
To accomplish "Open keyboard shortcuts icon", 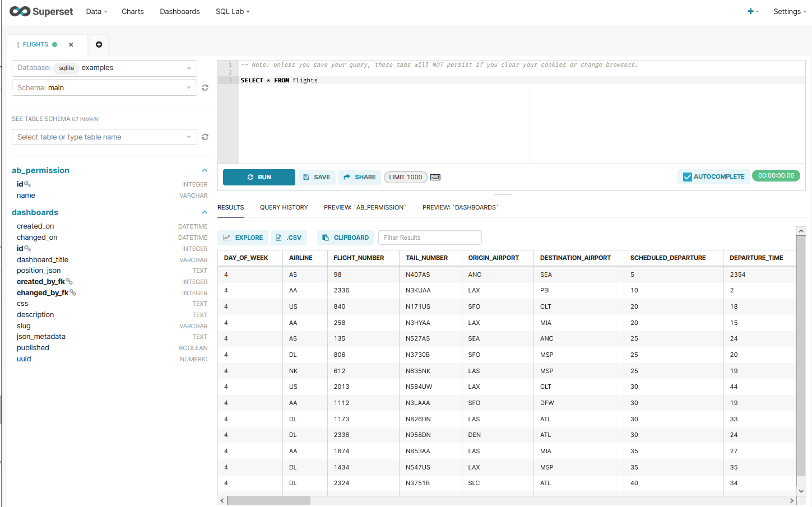I will (x=435, y=177).
